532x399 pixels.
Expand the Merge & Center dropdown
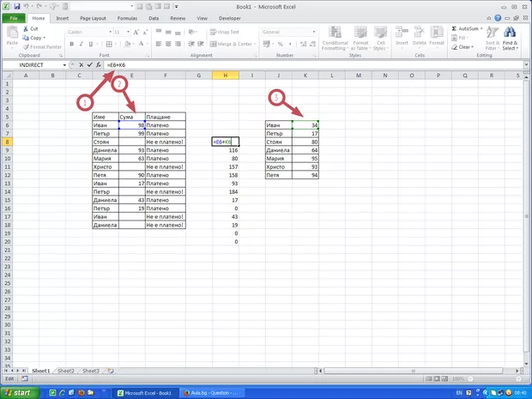pos(255,44)
